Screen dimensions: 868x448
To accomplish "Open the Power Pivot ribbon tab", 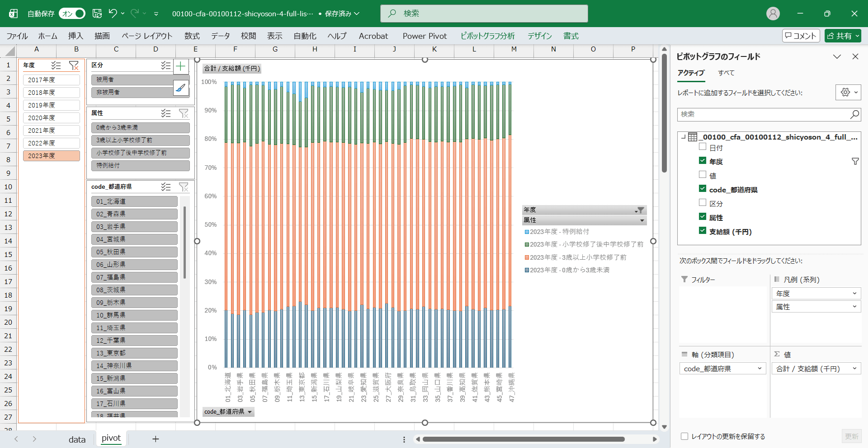I will [x=425, y=36].
